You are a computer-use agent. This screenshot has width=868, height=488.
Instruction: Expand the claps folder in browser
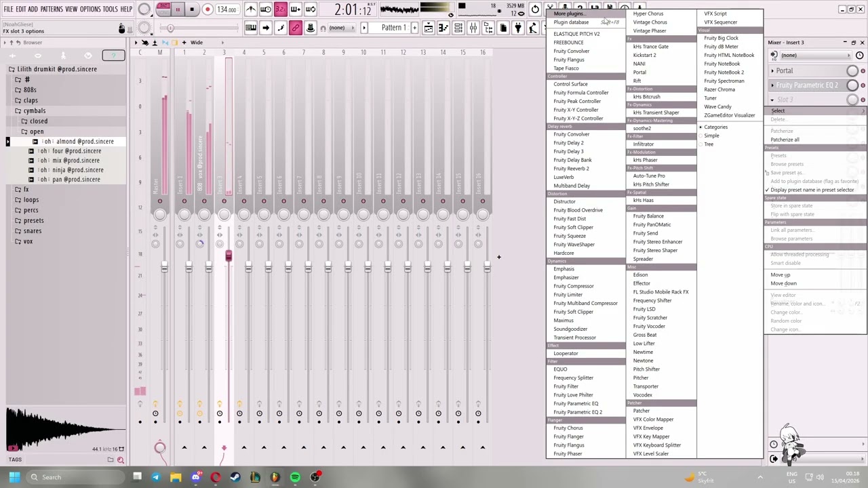pos(31,100)
